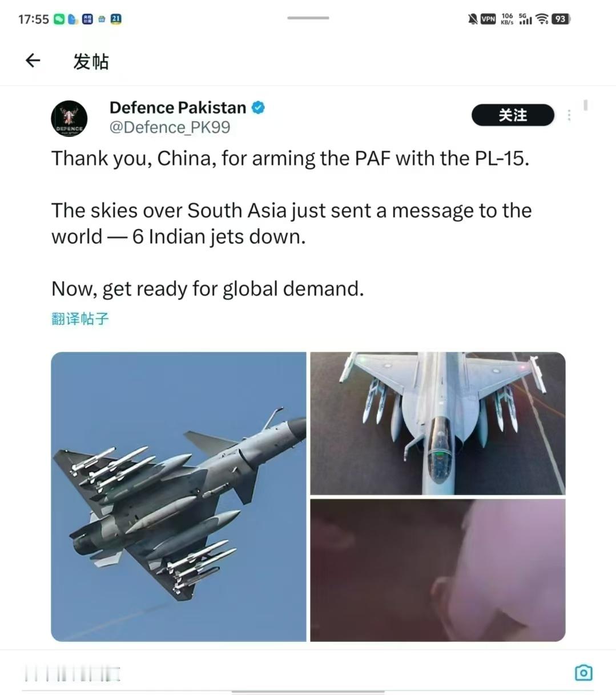This screenshot has height=695, width=616.
Task: Tap the camera icon in reply bar
Action: click(583, 673)
